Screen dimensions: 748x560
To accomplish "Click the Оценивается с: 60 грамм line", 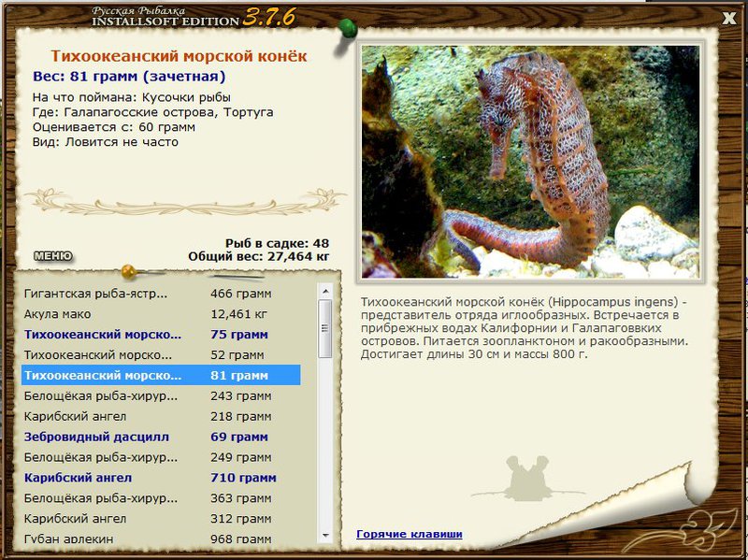I will pos(114,127).
